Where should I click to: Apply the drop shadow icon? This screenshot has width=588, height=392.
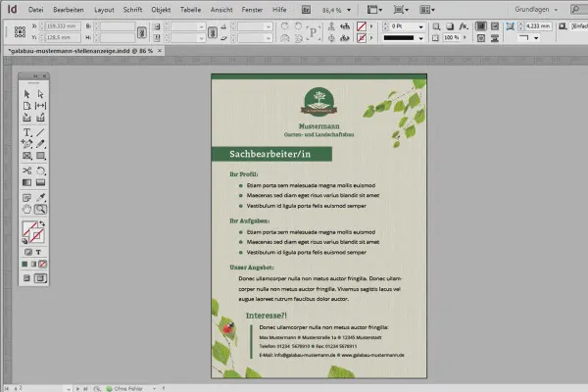449,26
